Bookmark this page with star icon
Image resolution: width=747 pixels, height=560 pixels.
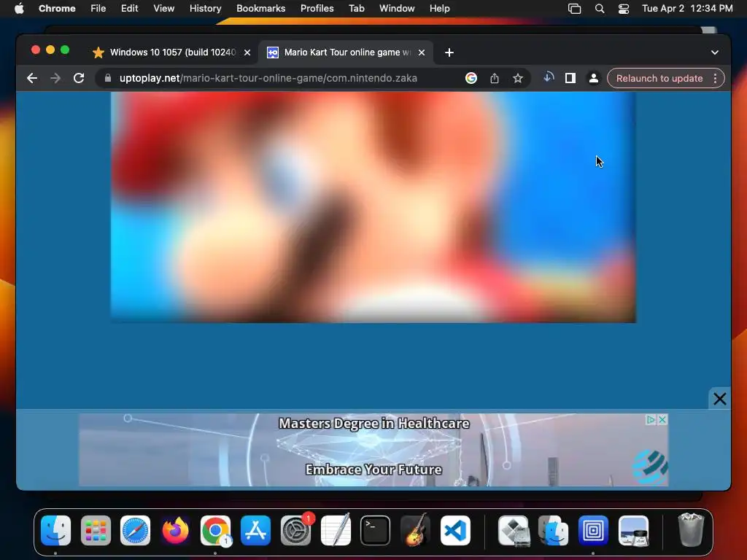pyautogui.click(x=518, y=78)
